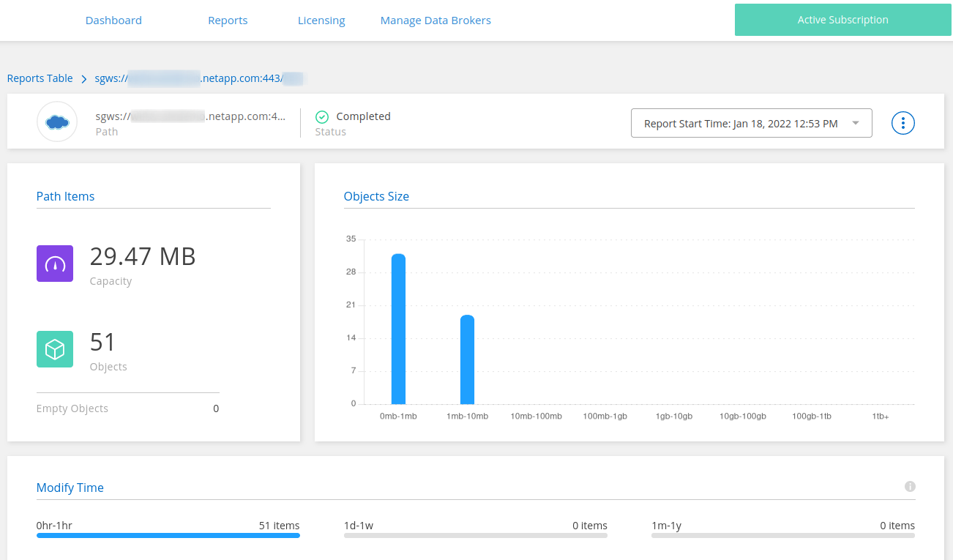Click the 29.47 MB capacity value

tap(143, 256)
